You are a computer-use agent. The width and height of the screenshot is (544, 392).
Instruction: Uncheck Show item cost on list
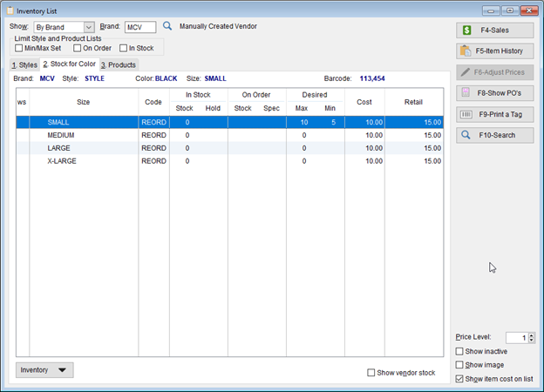tap(459, 379)
